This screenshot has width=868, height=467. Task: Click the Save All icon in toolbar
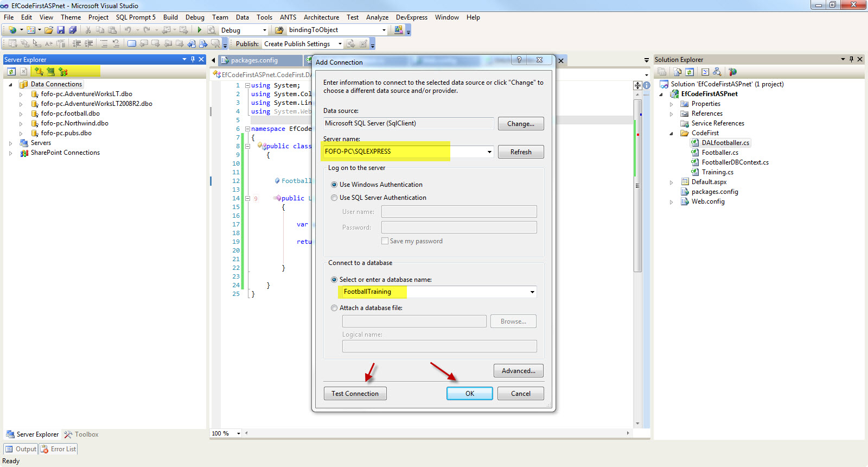(x=73, y=30)
